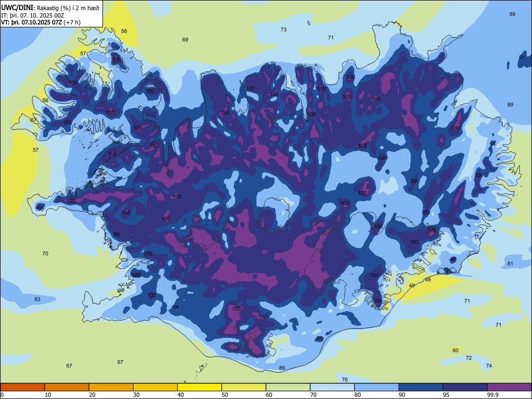
Task: Click the humidity value '74' on the map
Action: pos(489,366)
